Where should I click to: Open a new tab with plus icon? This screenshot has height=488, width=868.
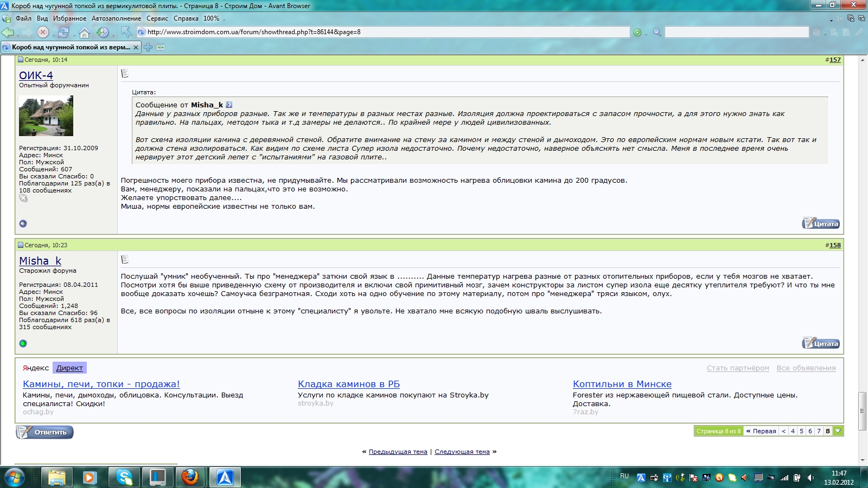(148, 47)
